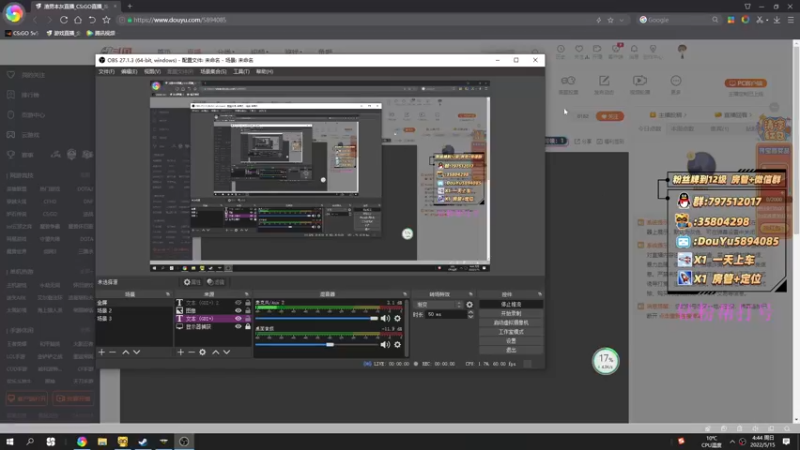The image size is (800, 450).
Task: Open the 帮助(H) menu in OBS
Action: (x=264, y=71)
